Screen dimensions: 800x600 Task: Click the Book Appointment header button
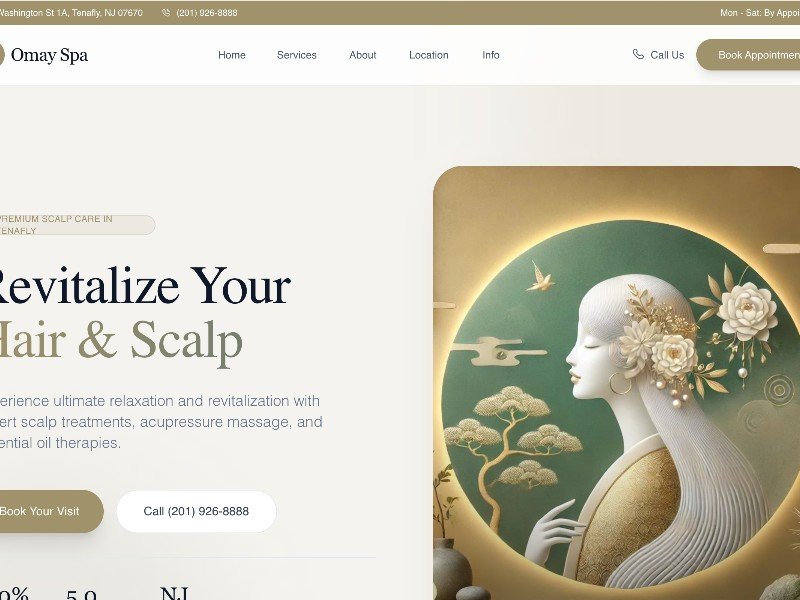pyautogui.click(x=748, y=55)
